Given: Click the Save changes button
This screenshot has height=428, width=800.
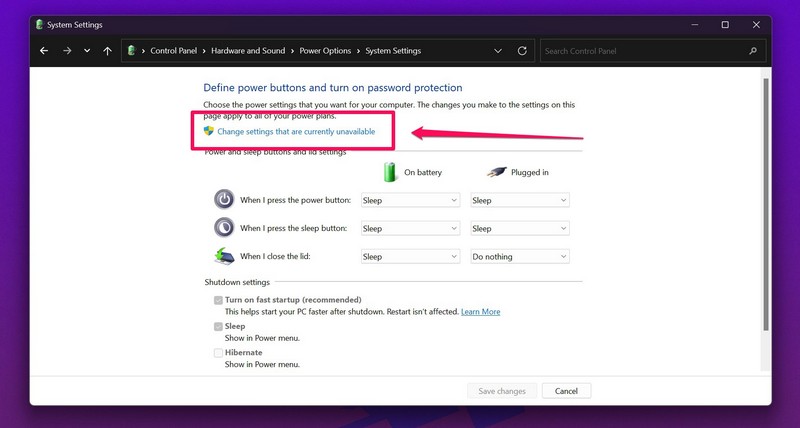Looking at the screenshot, I should pyautogui.click(x=502, y=391).
